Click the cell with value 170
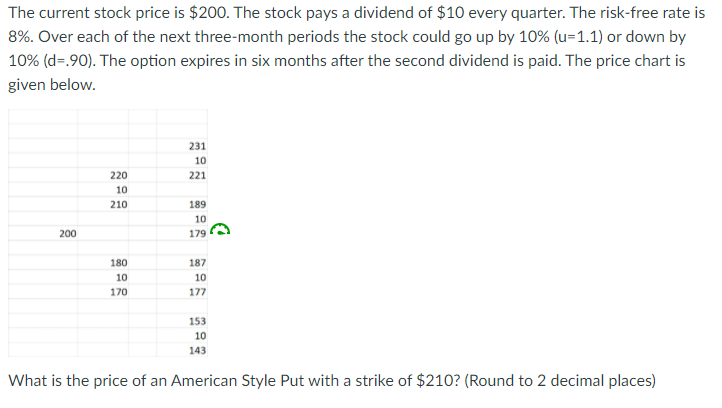Screen dimensions: 722x408 point(119,292)
